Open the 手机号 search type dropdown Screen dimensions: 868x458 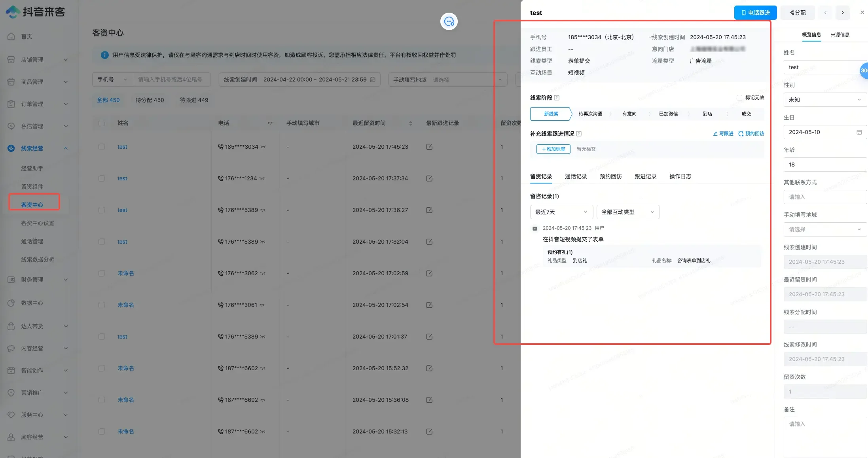(112, 79)
